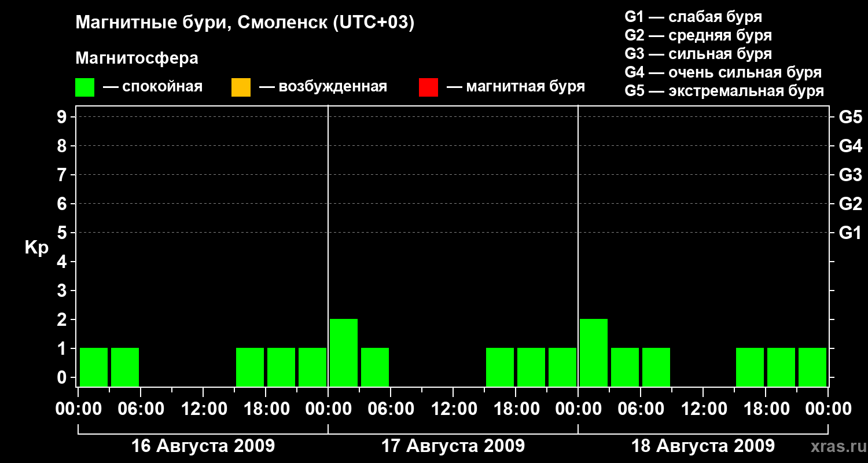Click the 03:00–06:00 bar on 16 Августа

(125, 367)
